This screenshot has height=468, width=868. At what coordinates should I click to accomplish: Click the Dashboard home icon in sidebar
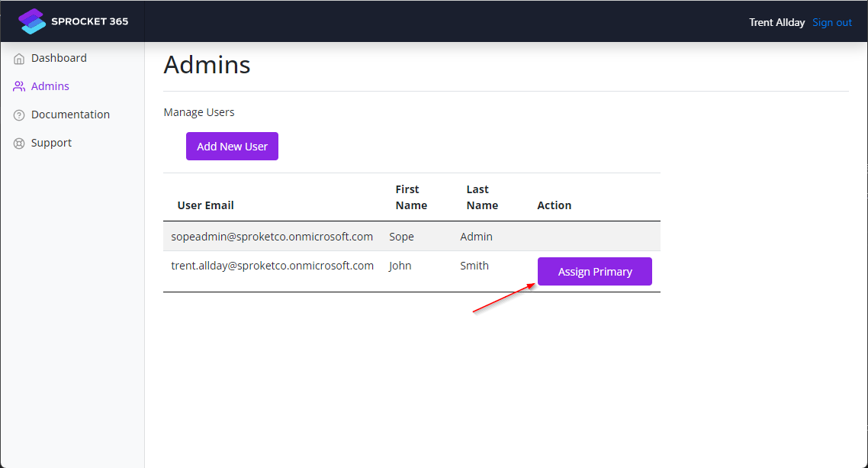point(19,59)
